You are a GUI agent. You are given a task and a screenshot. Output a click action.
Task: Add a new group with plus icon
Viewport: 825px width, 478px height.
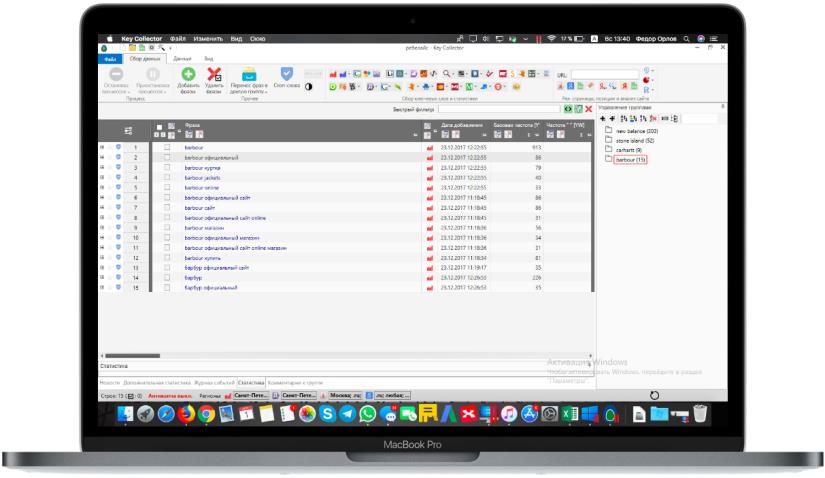602,118
